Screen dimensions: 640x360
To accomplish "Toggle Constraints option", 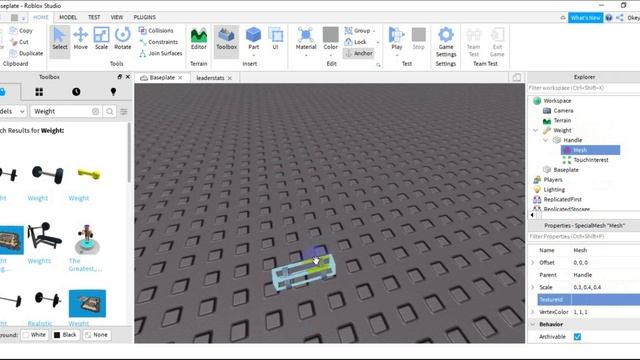I will click(x=158, y=42).
